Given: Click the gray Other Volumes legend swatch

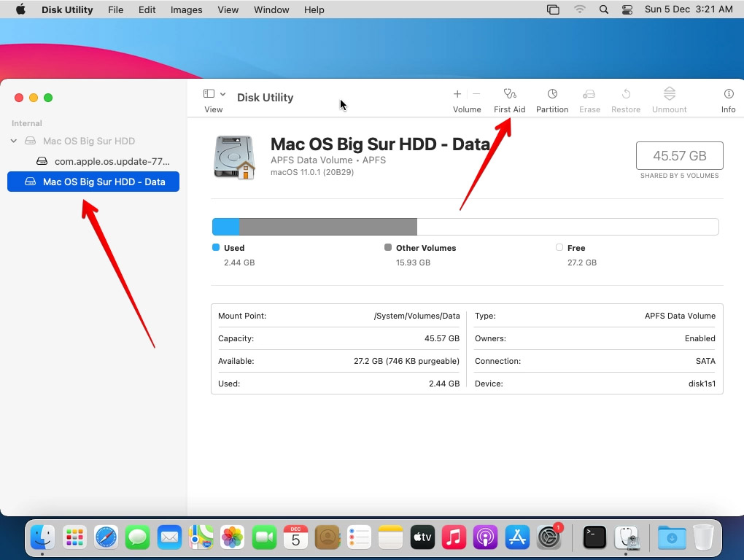Looking at the screenshot, I should click(x=388, y=247).
